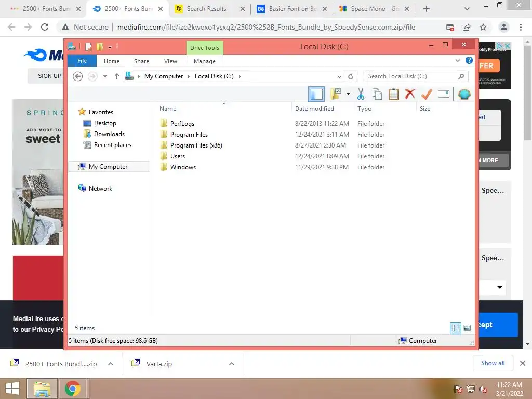Expand options for the Varta.zip download

click(232, 364)
